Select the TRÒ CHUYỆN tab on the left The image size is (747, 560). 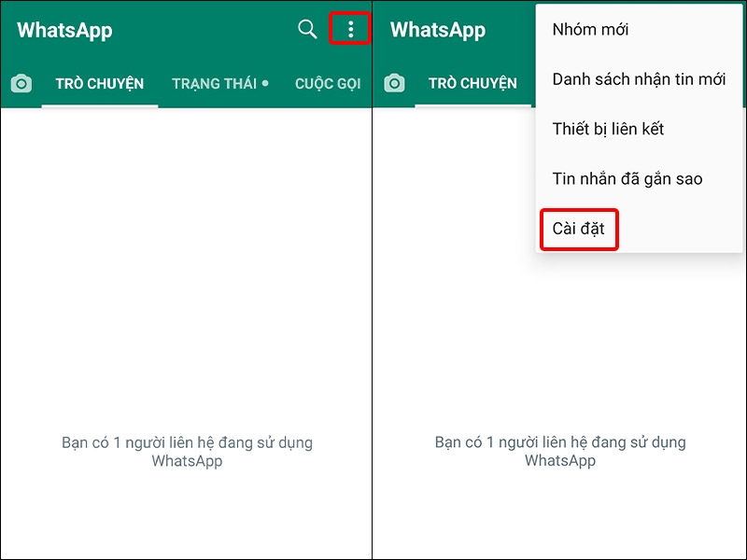pyautogui.click(x=100, y=83)
